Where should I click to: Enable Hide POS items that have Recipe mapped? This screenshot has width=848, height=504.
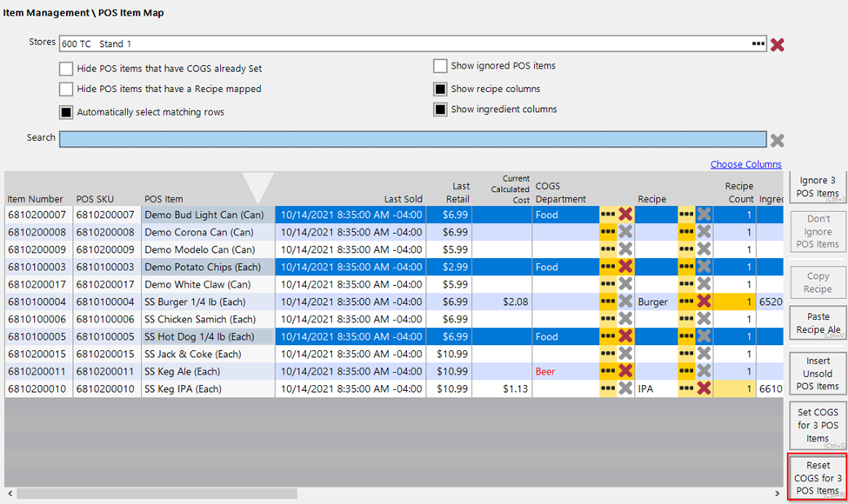coord(66,89)
